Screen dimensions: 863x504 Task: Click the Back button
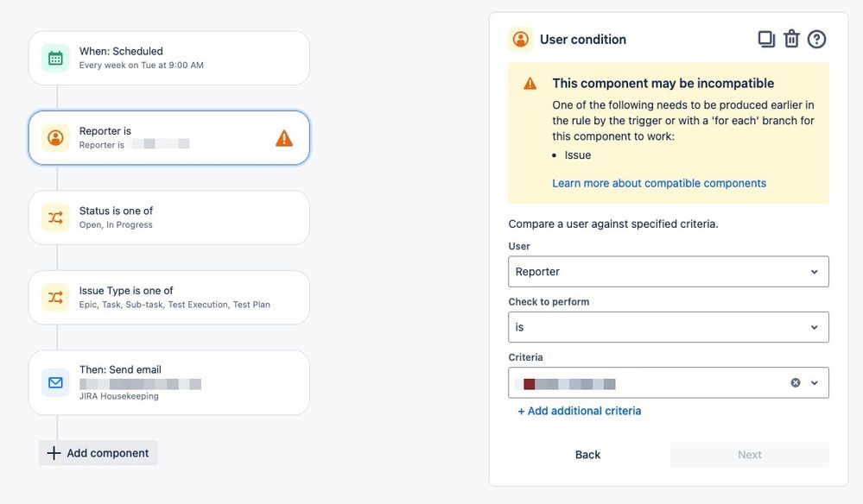[587, 455]
